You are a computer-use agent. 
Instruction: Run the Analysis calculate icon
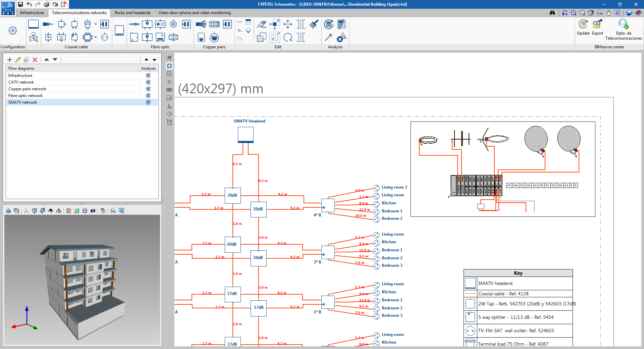click(x=329, y=24)
